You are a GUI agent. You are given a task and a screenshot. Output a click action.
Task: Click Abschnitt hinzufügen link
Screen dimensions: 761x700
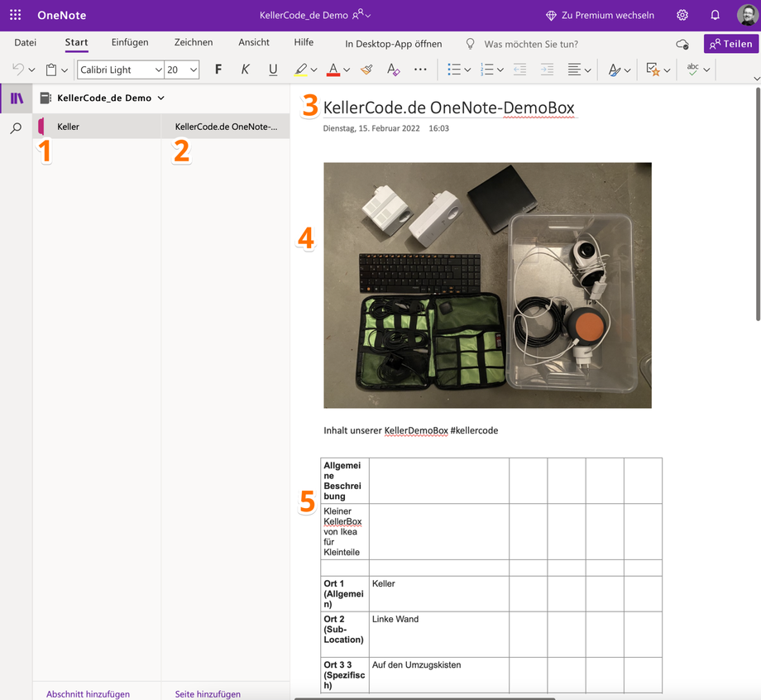click(88, 694)
